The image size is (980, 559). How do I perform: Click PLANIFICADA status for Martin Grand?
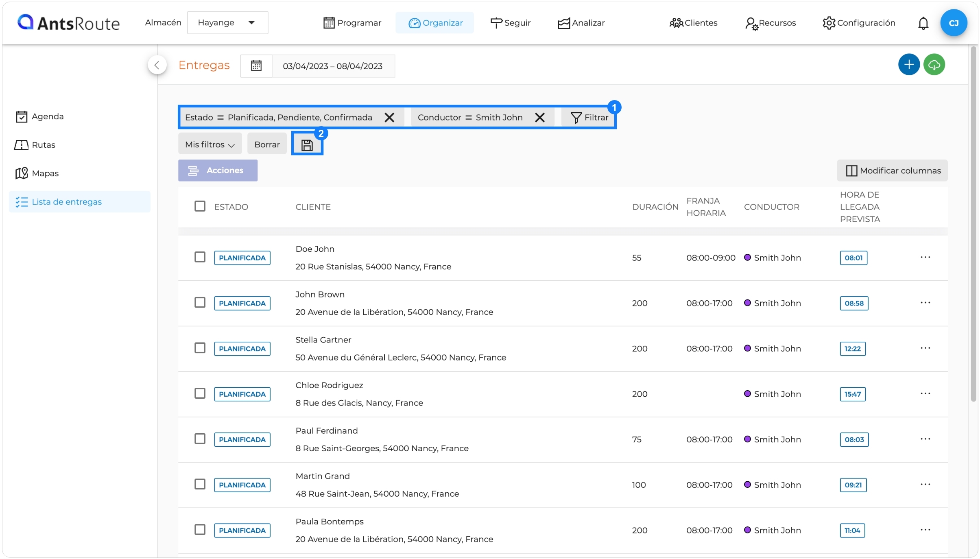click(x=242, y=485)
